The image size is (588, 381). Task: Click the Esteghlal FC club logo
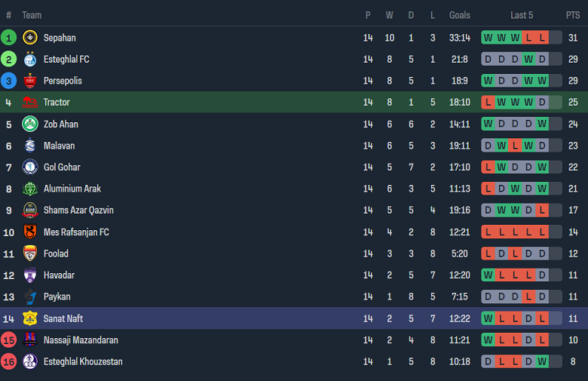30,59
